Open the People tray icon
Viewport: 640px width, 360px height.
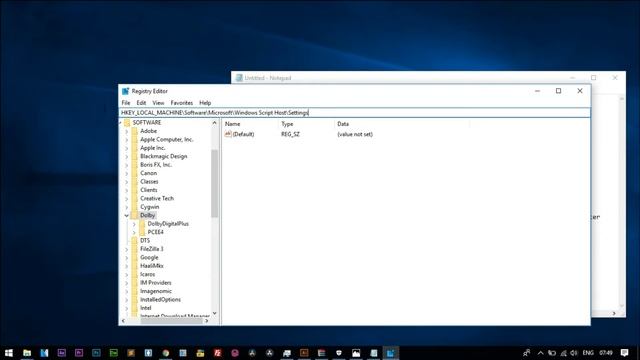527,353
